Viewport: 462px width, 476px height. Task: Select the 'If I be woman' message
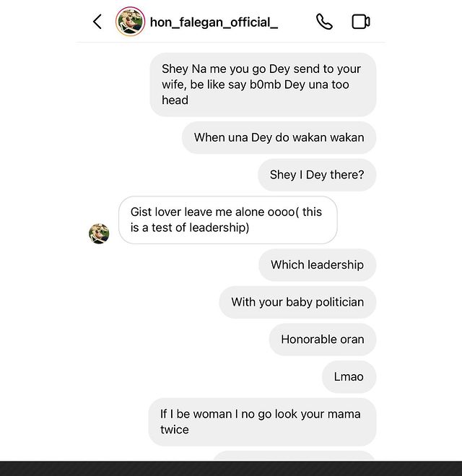point(262,422)
